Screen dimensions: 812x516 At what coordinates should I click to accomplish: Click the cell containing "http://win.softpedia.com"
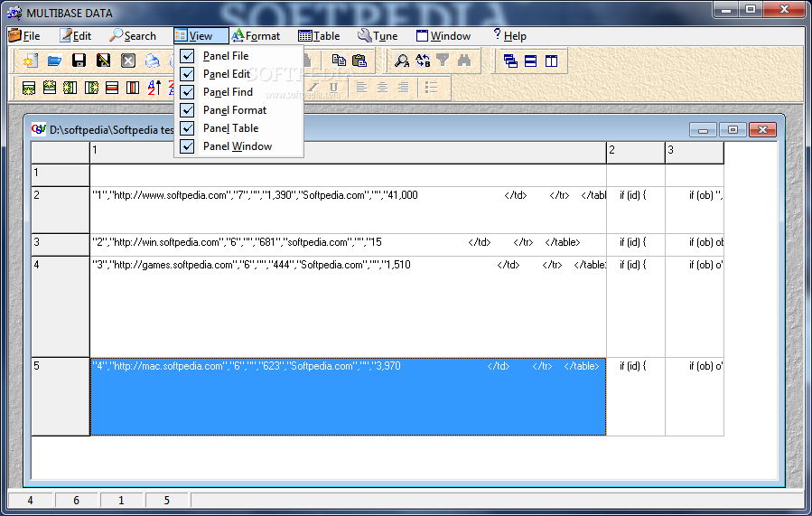coord(348,245)
